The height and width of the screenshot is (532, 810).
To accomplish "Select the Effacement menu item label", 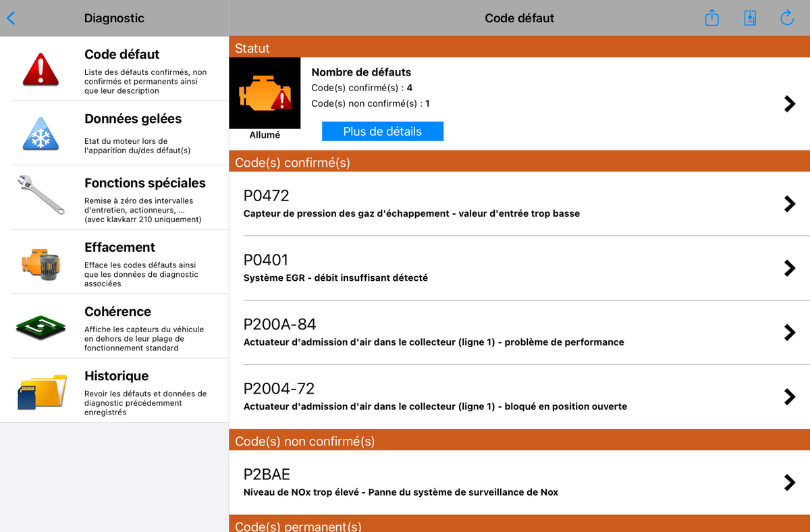I will tap(119, 247).
